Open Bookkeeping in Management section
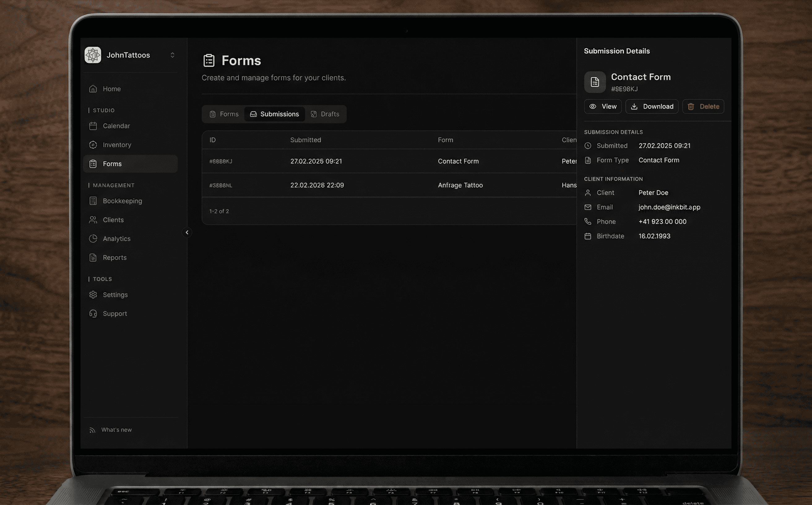This screenshot has width=812, height=505. point(122,201)
